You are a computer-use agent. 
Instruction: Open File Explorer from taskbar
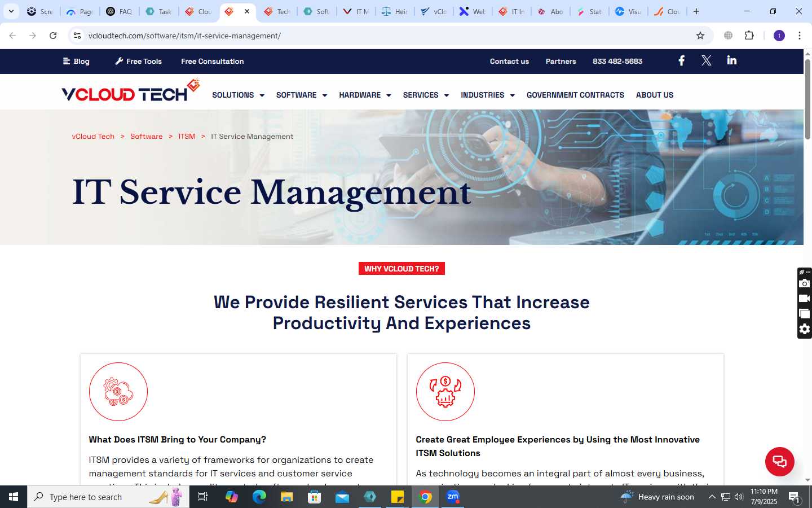pyautogui.click(x=286, y=497)
